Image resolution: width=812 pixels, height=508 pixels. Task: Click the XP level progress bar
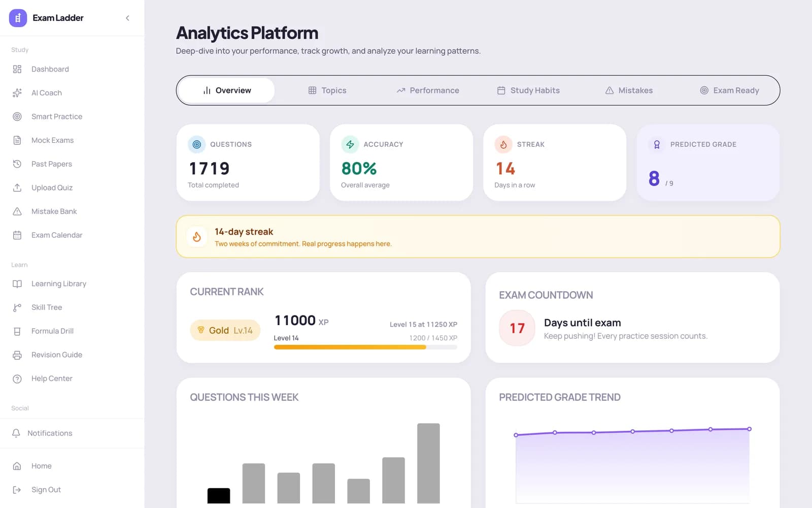[x=365, y=347]
